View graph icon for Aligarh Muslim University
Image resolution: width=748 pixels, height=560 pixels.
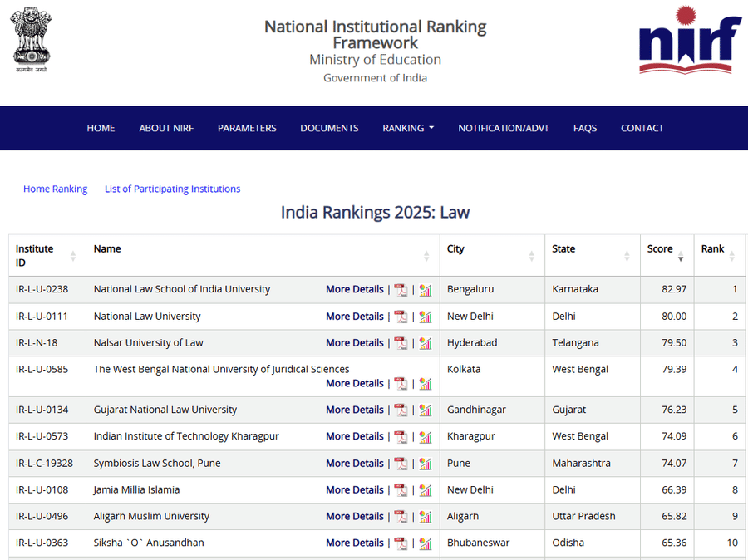426,517
